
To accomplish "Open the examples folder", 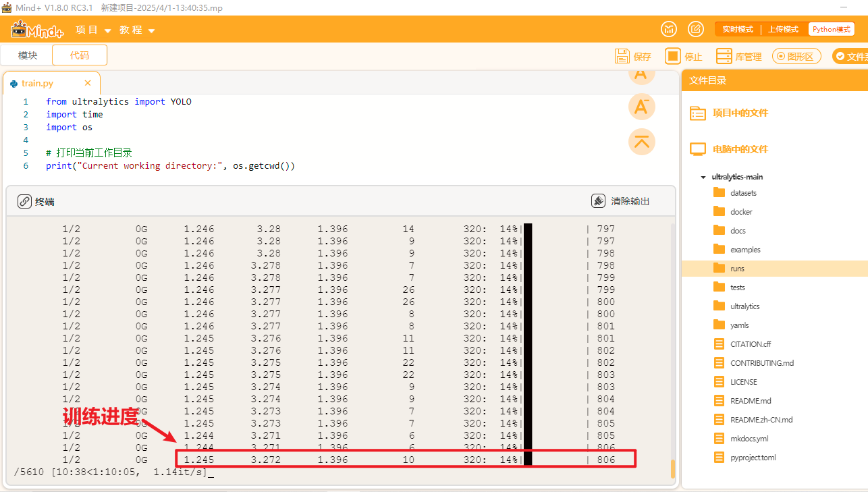I will point(737,250).
